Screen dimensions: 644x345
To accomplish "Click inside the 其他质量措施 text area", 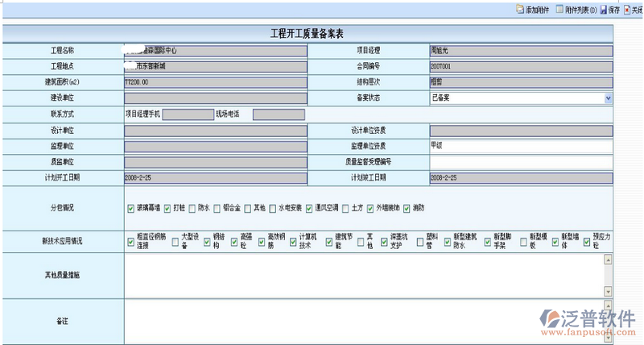I will tap(362, 276).
